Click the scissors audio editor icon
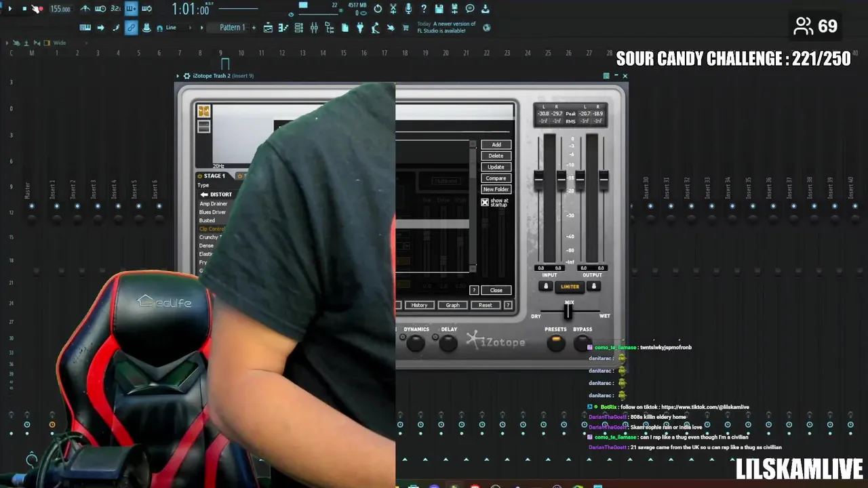This screenshot has width=868, height=488. [x=393, y=9]
